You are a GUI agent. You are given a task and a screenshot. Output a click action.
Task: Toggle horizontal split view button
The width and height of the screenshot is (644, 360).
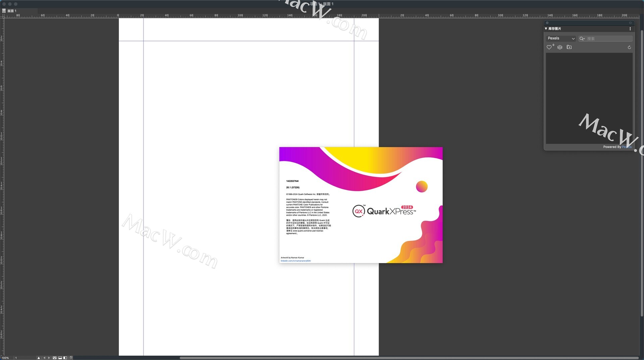point(60,358)
